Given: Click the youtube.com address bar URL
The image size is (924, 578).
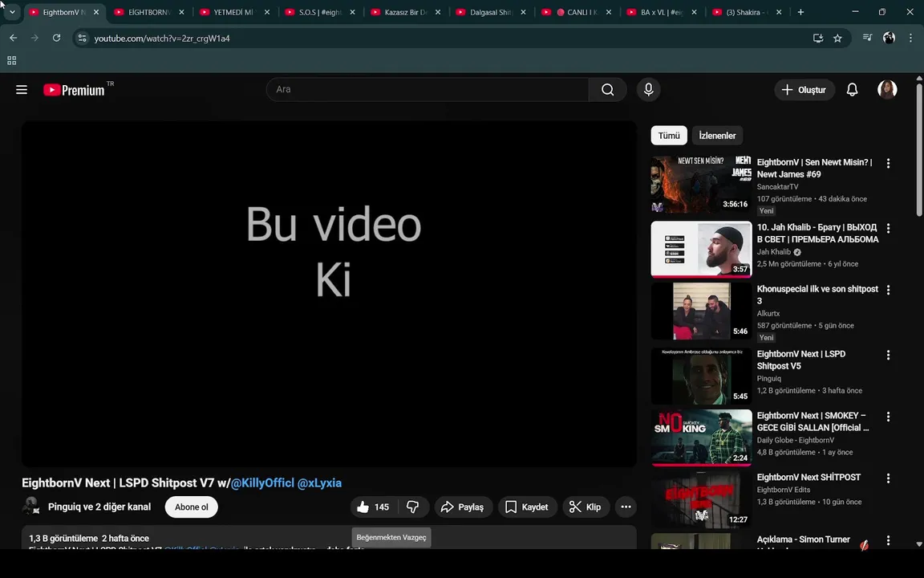Looking at the screenshot, I should point(162,39).
